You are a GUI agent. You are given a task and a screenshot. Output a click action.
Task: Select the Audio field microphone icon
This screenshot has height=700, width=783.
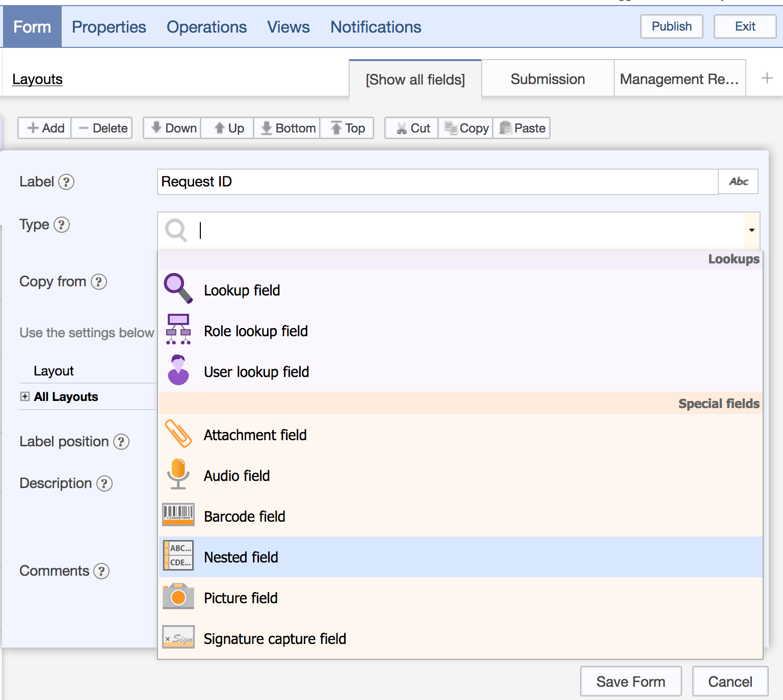pyautogui.click(x=177, y=474)
